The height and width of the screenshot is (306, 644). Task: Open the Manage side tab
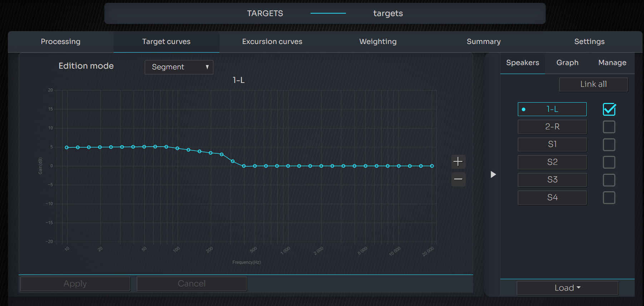pos(612,63)
